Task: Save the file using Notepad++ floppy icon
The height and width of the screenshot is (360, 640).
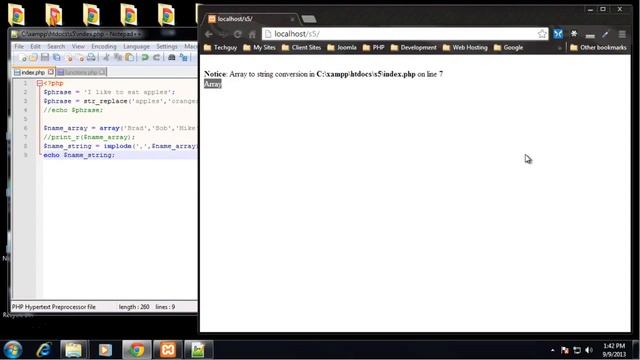Action: pyautogui.click(x=45, y=58)
